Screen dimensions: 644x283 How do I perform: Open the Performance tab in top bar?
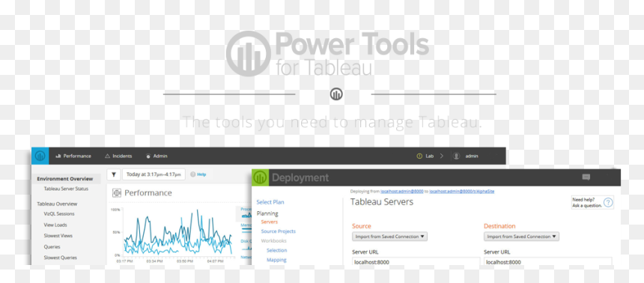73,156
